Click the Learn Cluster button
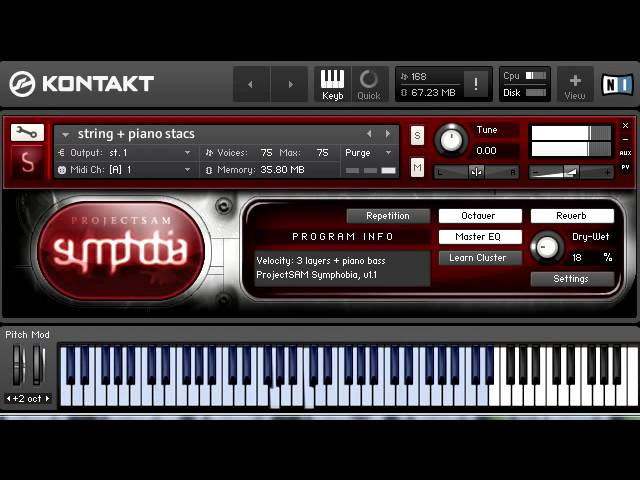 tap(480, 258)
